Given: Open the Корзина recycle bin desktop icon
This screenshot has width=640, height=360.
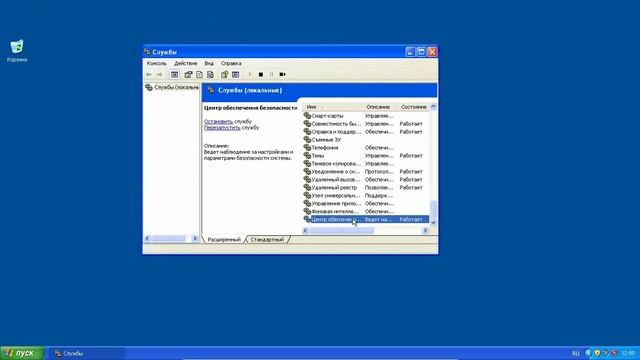Looking at the screenshot, I should click(17, 51).
